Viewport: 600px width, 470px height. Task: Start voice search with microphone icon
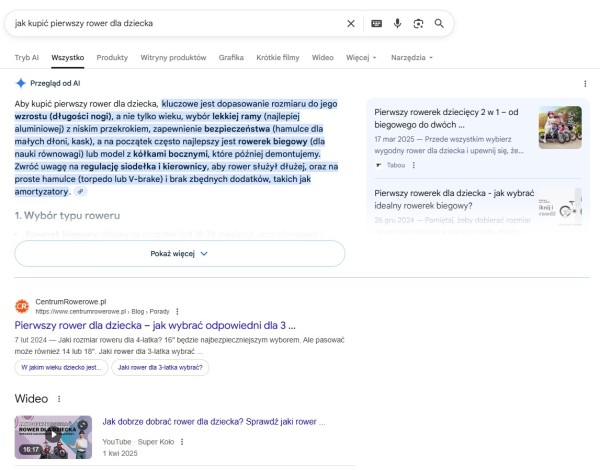click(398, 24)
